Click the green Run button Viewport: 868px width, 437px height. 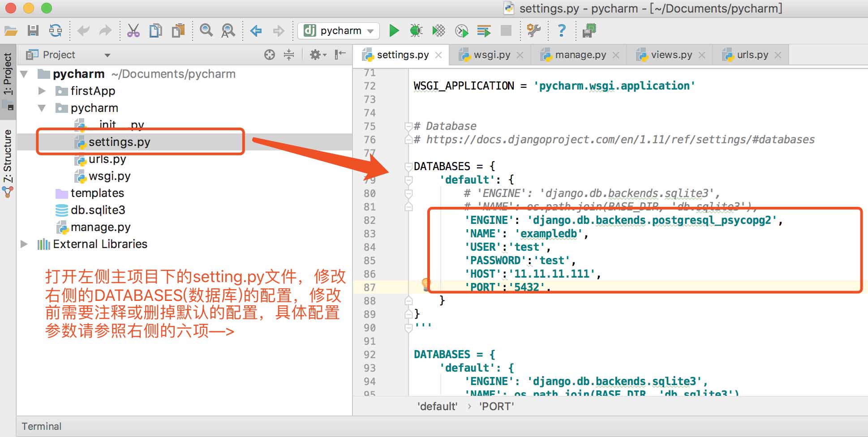pyautogui.click(x=394, y=30)
